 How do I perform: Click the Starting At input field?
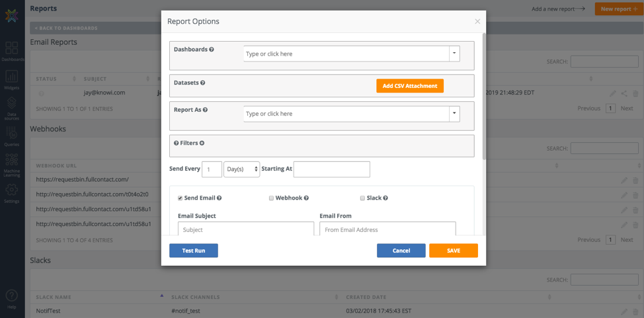tap(332, 169)
